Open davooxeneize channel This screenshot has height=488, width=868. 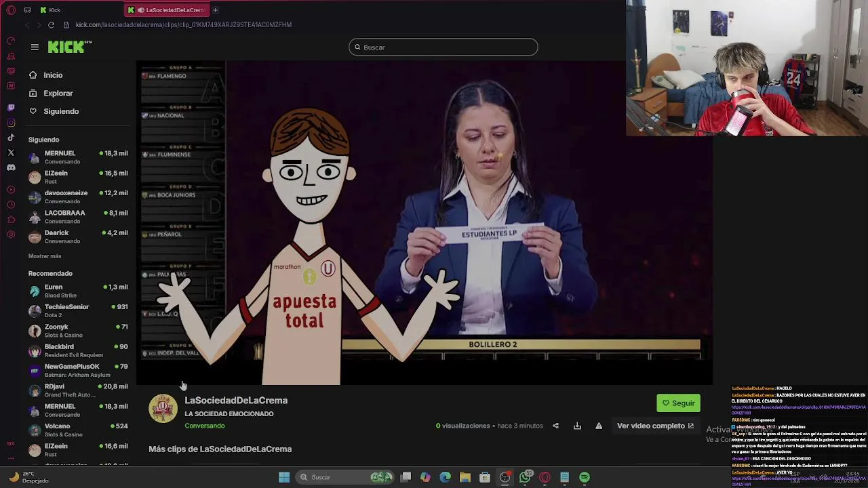tap(78, 197)
